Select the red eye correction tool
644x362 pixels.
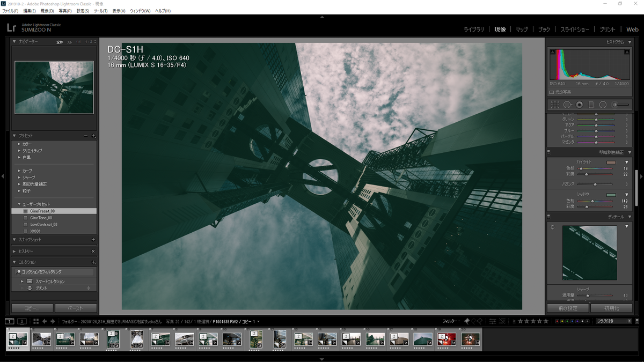pos(579,105)
